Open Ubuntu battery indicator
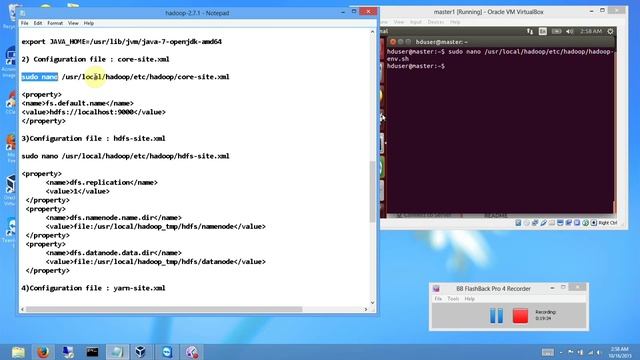 coord(556,31)
